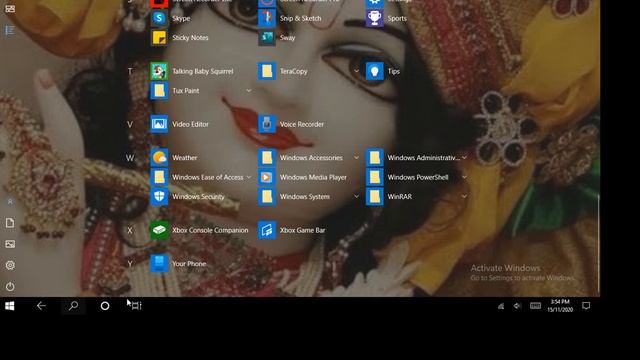
Task: Open Windows Accessories folder icon
Action: pyautogui.click(x=267, y=158)
